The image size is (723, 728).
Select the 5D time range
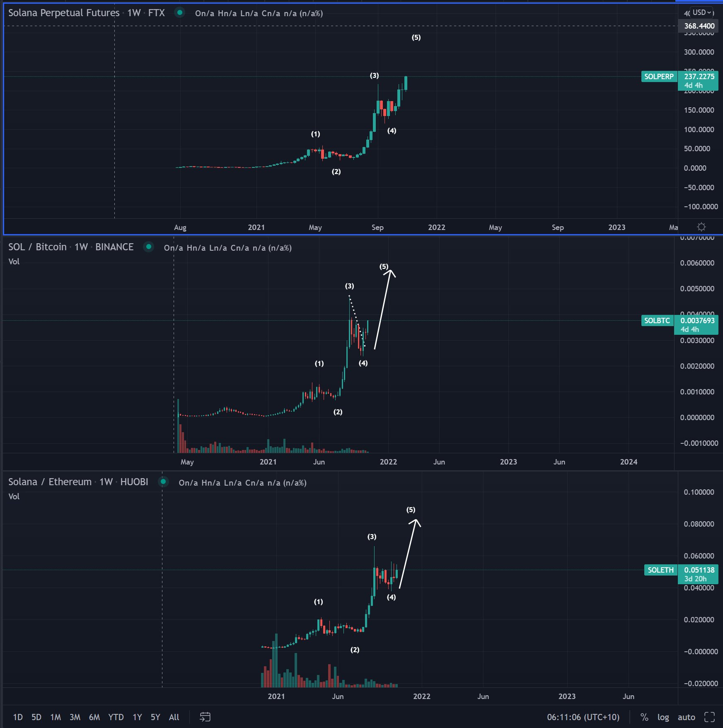click(x=36, y=717)
